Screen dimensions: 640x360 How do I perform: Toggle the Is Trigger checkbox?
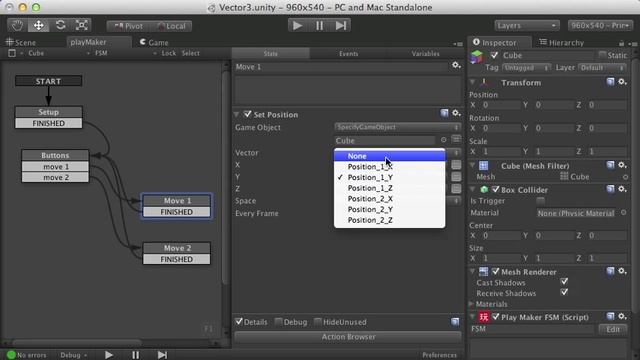tap(541, 200)
